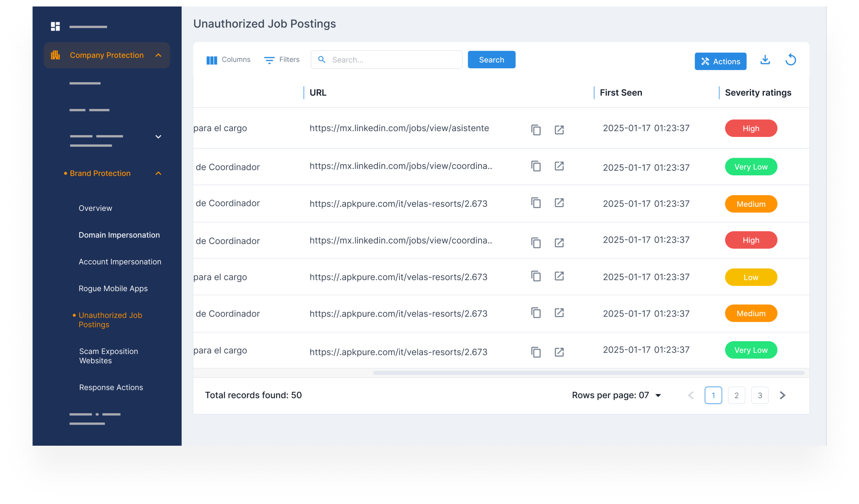Open link in the Low severity row
859x504 pixels.
559,276
